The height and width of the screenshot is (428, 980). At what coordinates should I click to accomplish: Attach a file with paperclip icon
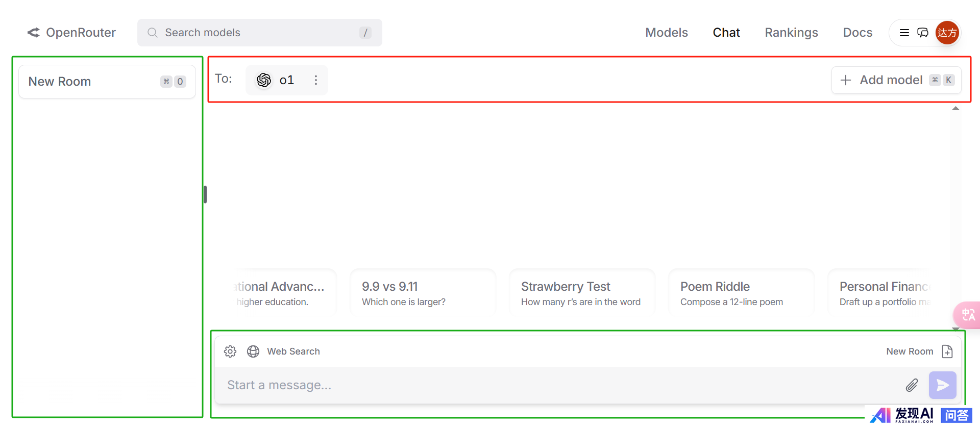pyautogui.click(x=912, y=385)
